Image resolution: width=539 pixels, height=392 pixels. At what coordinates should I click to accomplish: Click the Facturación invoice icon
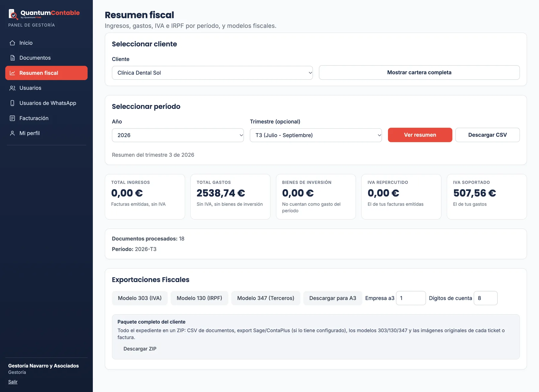[12, 118]
